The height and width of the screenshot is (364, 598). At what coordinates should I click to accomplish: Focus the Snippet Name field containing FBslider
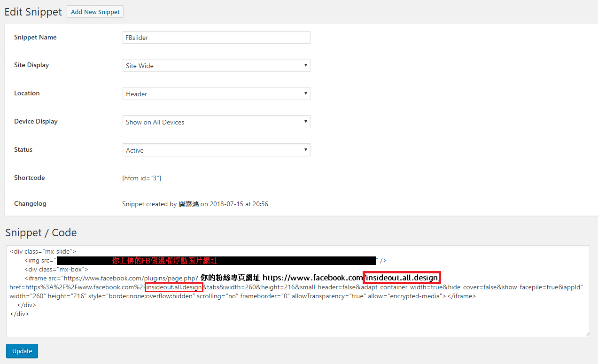click(x=216, y=38)
